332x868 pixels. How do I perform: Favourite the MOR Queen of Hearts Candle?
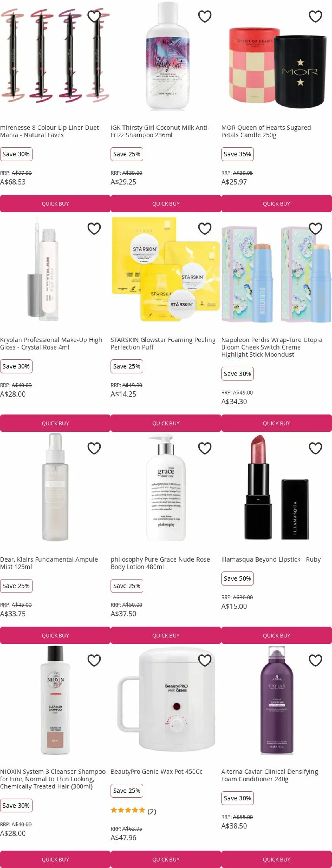pyautogui.click(x=316, y=16)
